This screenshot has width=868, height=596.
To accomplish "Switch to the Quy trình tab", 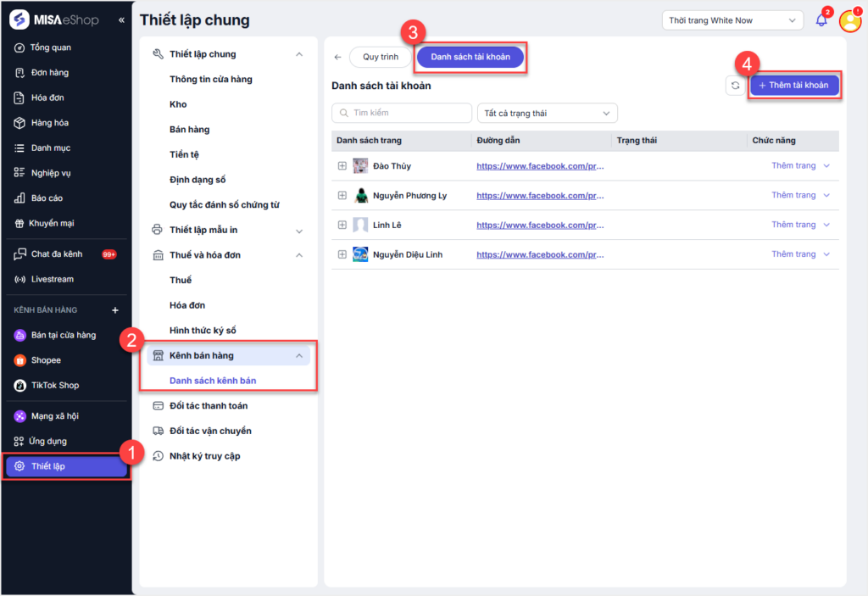I will point(381,57).
